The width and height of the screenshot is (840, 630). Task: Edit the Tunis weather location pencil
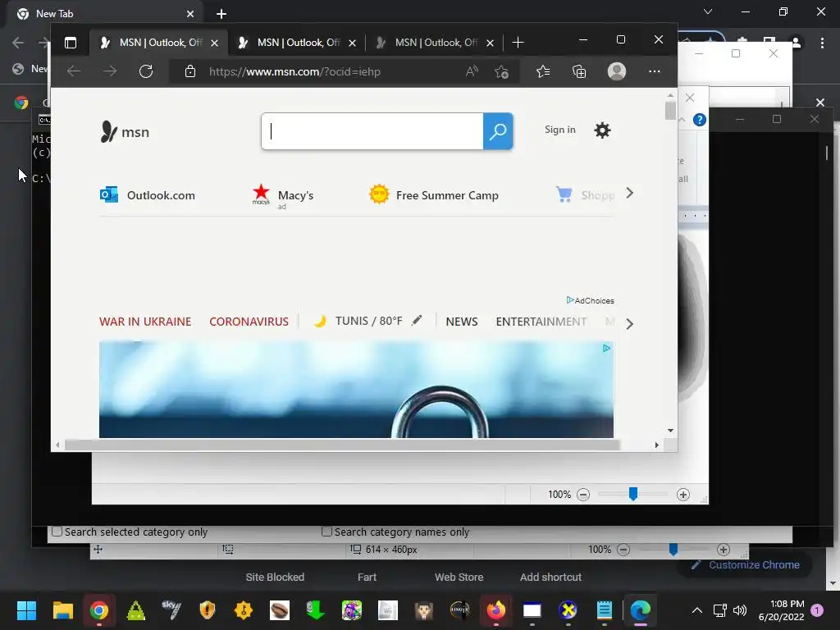point(417,321)
